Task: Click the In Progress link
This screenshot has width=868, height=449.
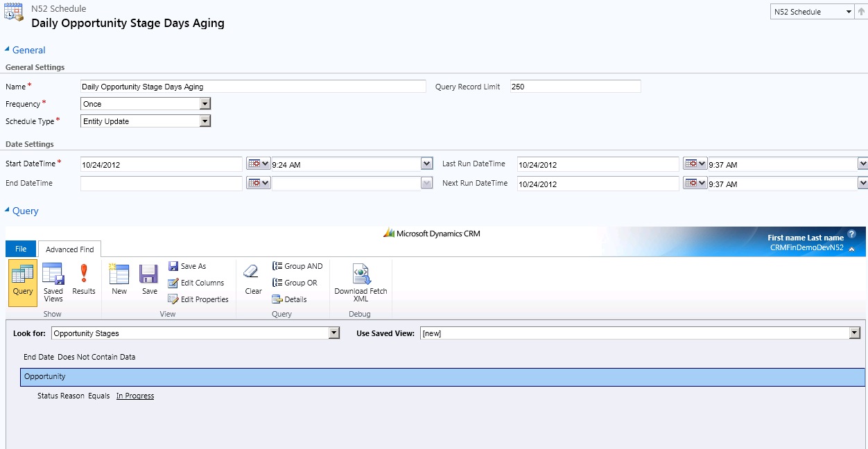Action: click(135, 396)
